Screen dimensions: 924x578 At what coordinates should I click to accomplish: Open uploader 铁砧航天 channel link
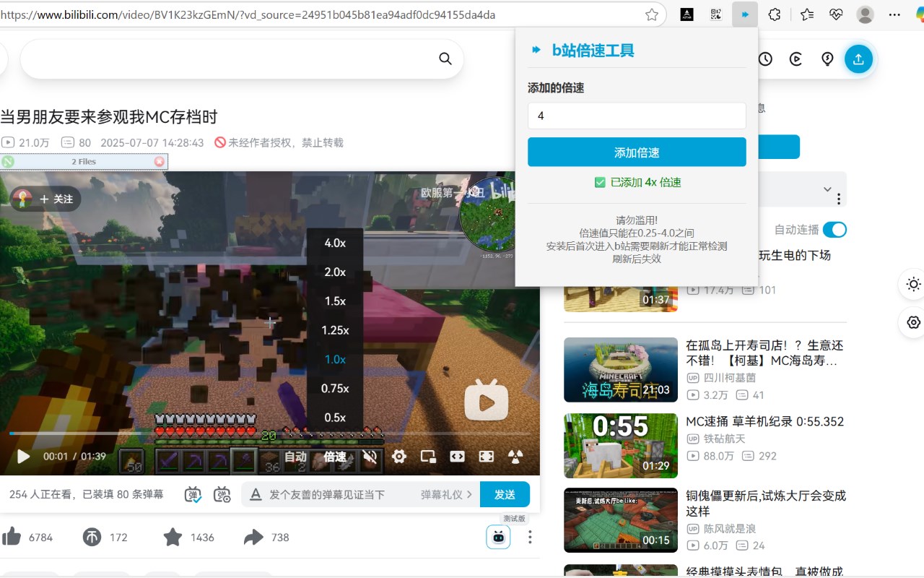pos(725,439)
